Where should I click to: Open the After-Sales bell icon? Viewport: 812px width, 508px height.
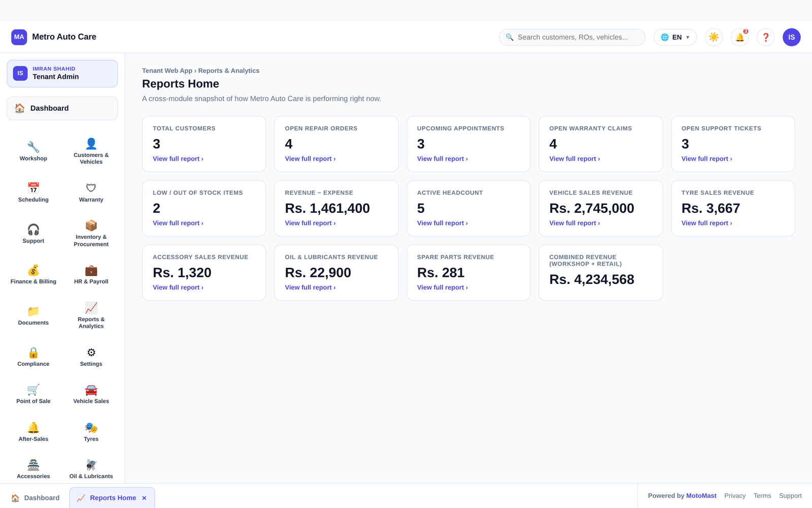coord(33,432)
